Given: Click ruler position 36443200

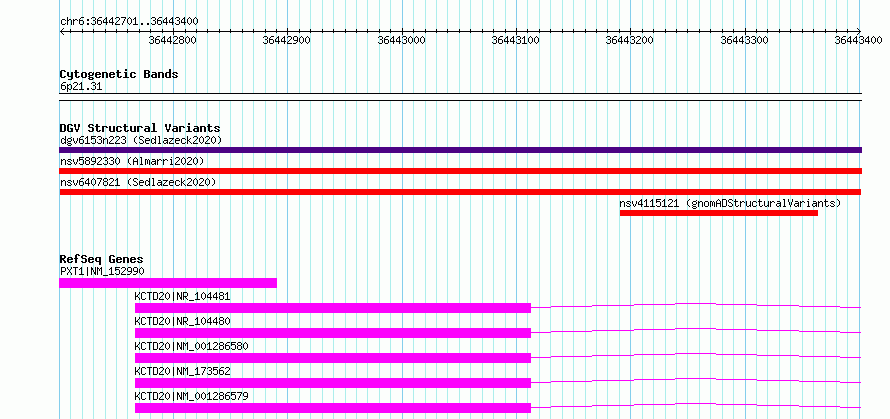Looking at the screenshot, I should pyautogui.click(x=631, y=40).
